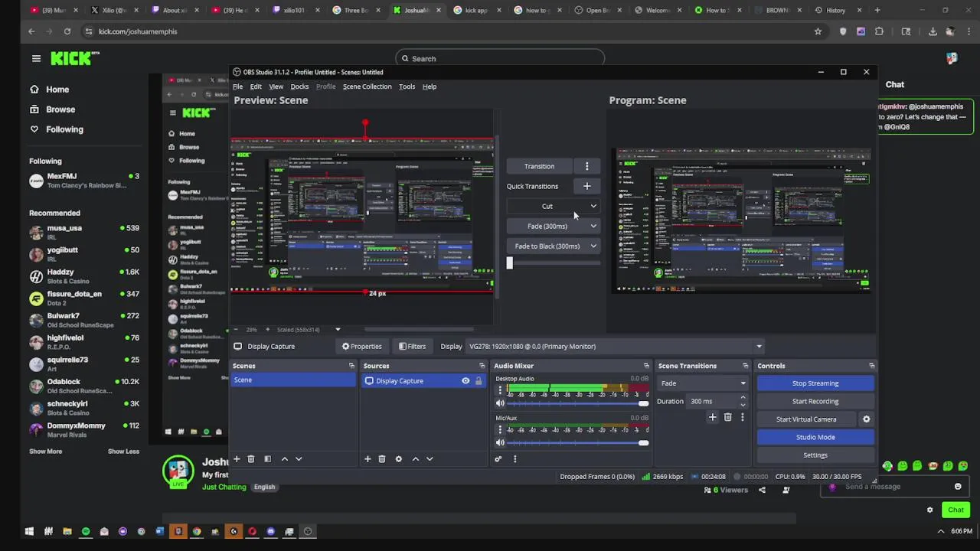Open Spotify from Windows taskbar
This screenshot has width=980, height=551.
click(x=86, y=531)
